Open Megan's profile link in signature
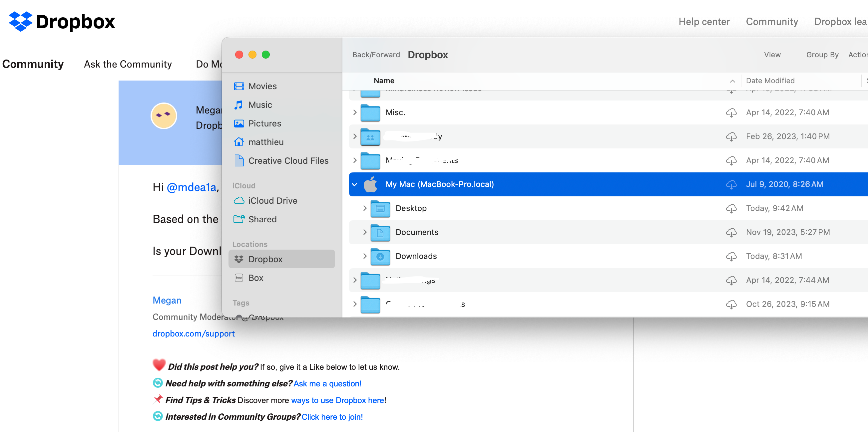Screen dimensions: 868x432 point(167,300)
